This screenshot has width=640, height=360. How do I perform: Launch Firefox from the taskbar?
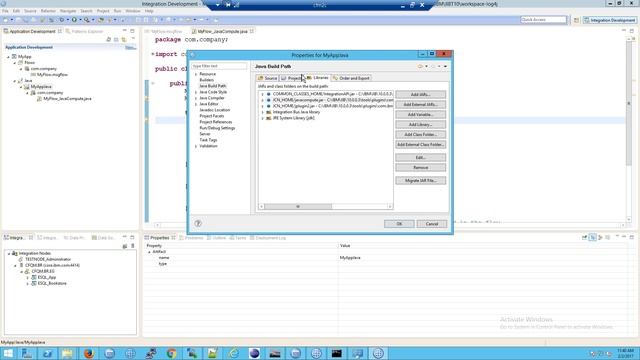(89, 353)
